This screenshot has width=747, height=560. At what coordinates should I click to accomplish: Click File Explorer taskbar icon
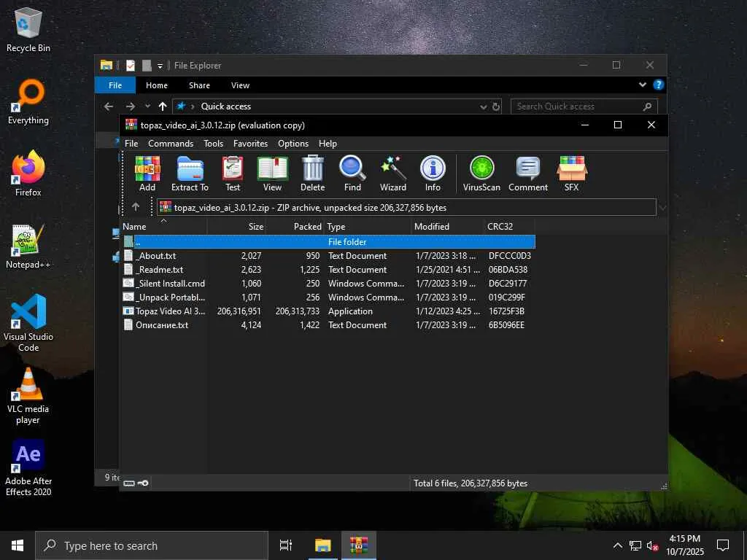322,545
